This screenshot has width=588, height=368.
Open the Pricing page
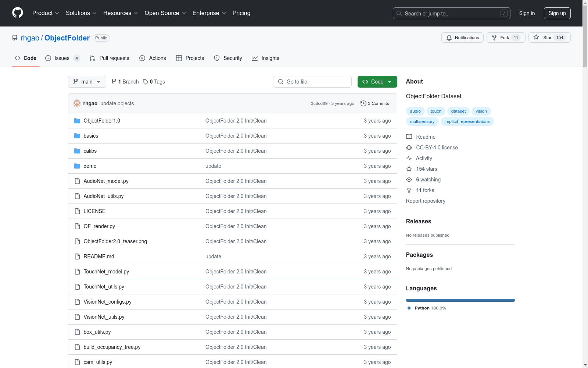(x=241, y=13)
